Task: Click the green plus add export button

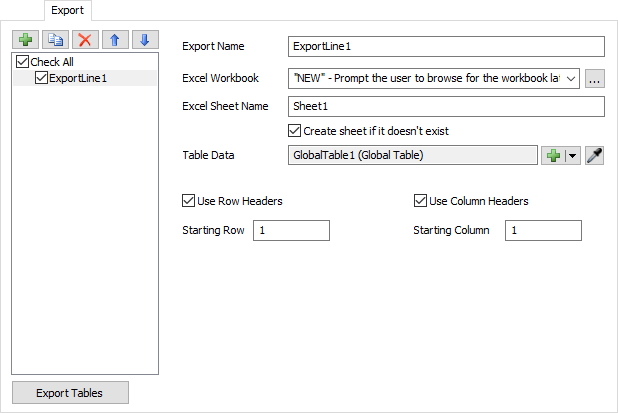Action: 25,40
